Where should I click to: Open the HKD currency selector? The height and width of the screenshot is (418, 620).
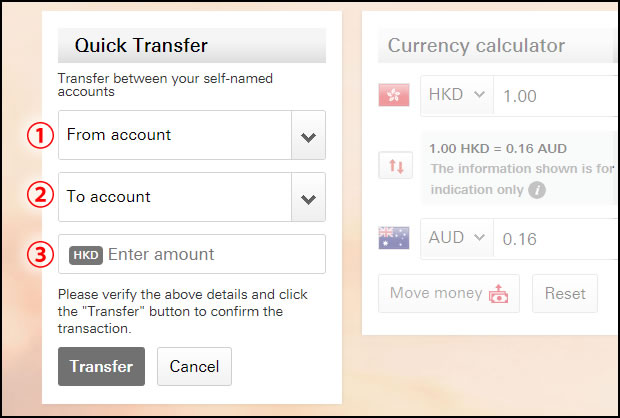pyautogui.click(x=457, y=95)
